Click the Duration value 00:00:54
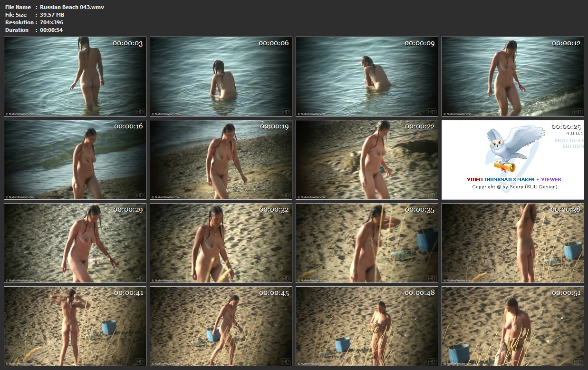The height and width of the screenshot is (370, 588). click(x=51, y=30)
